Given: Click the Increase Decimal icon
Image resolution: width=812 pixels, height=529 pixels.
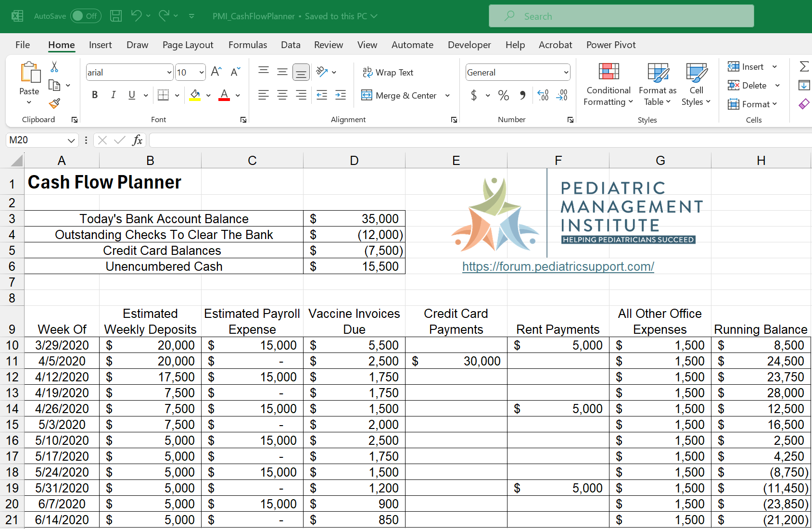Looking at the screenshot, I should tap(543, 95).
